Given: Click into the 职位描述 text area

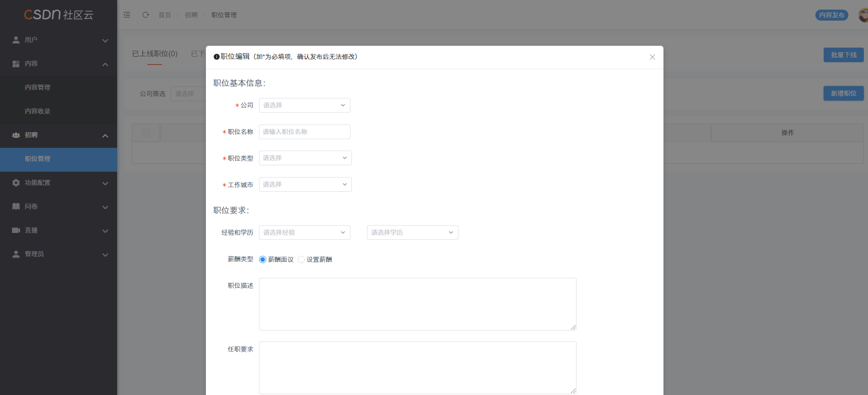Looking at the screenshot, I should coord(418,304).
